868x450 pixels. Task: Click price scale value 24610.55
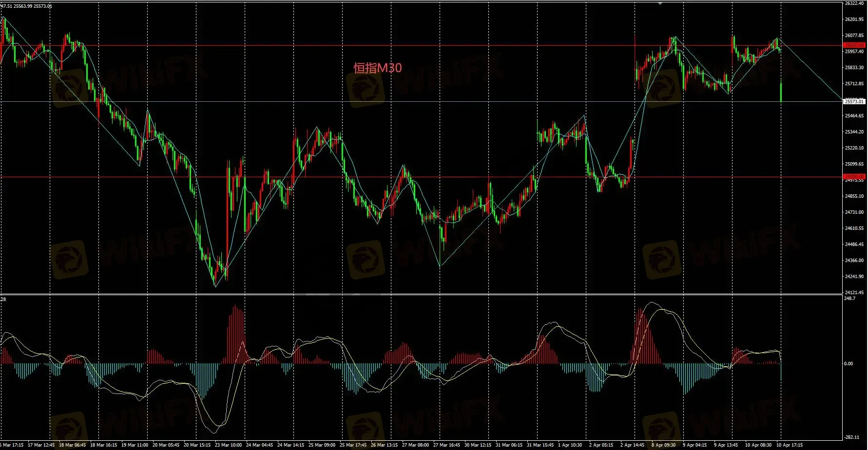(x=854, y=228)
